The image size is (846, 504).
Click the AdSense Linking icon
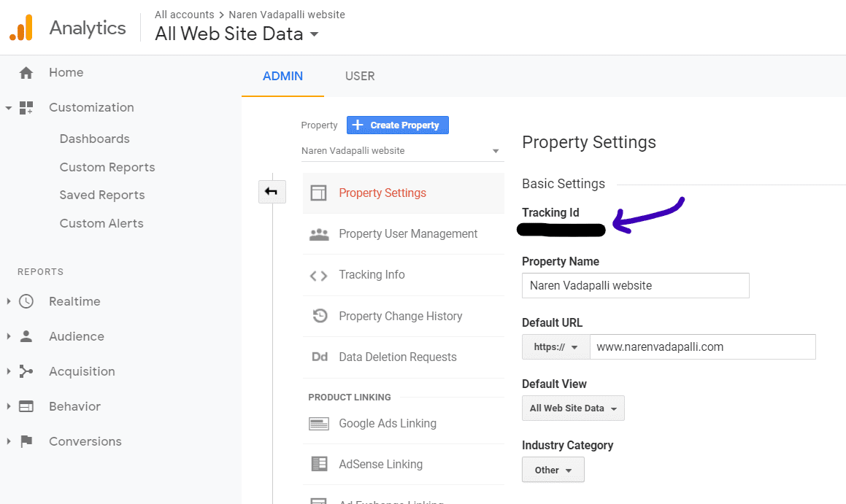pyautogui.click(x=320, y=464)
